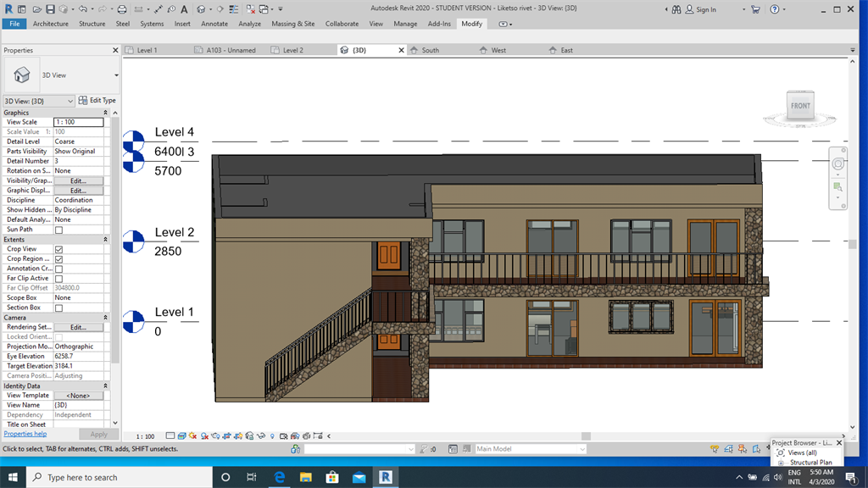Collapse the Graphics section in Properties

click(x=105, y=113)
